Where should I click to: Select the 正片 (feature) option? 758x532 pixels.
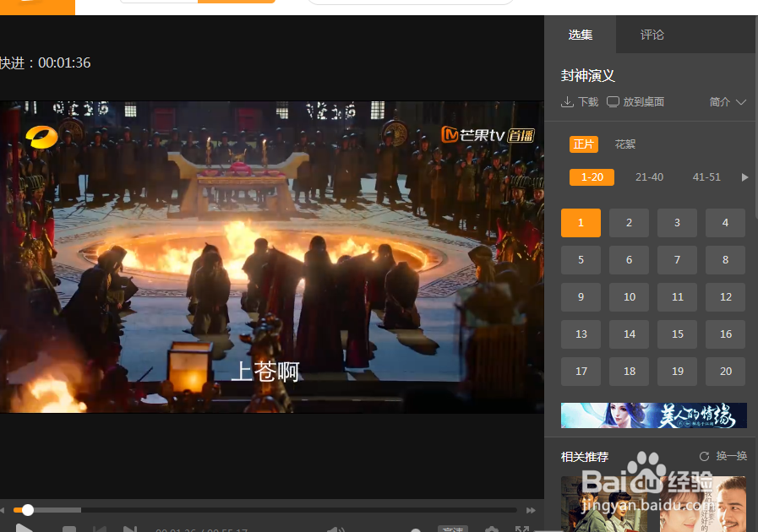584,144
